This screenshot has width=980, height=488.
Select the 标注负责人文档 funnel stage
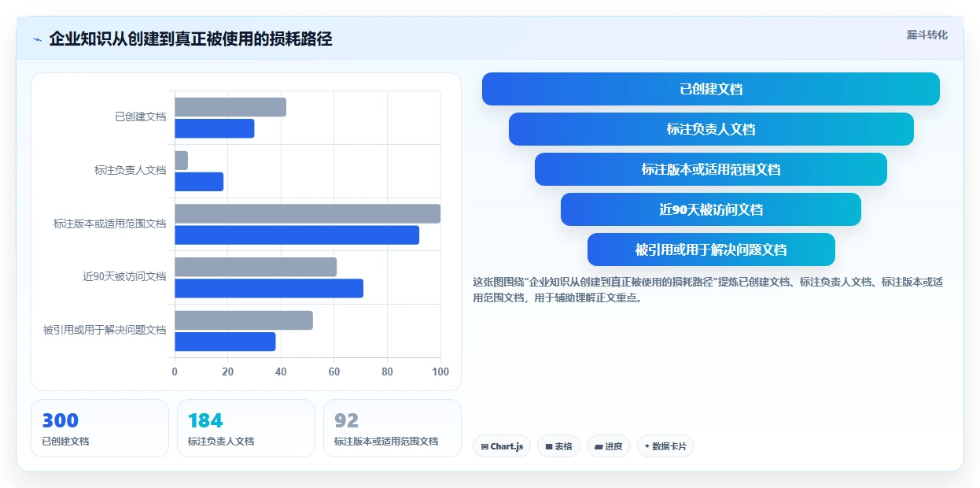click(711, 129)
